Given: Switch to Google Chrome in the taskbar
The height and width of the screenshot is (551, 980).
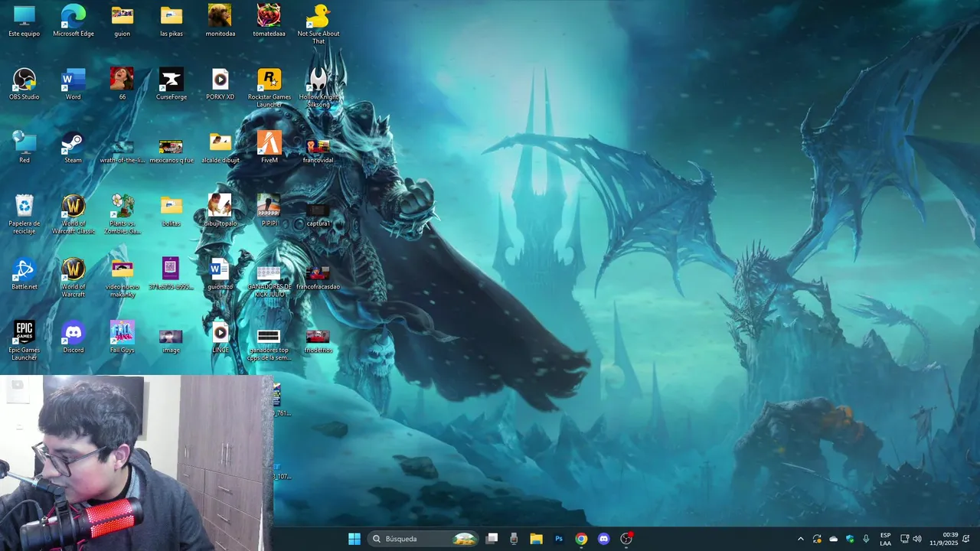Looking at the screenshot, I should 581,539.
